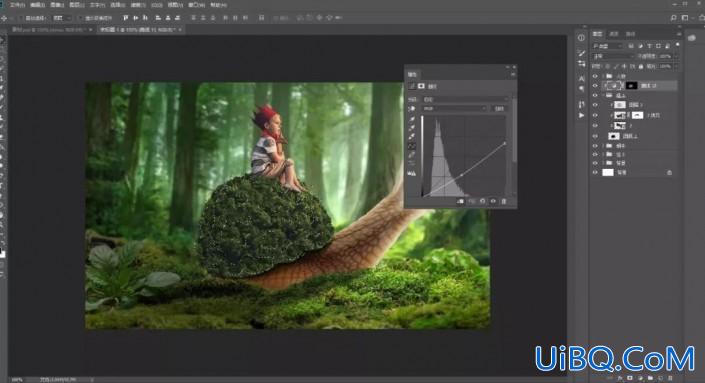705x383 pixels.
Task: Open the collapsed Brush settings panel icon
Action: pos(581,53)
